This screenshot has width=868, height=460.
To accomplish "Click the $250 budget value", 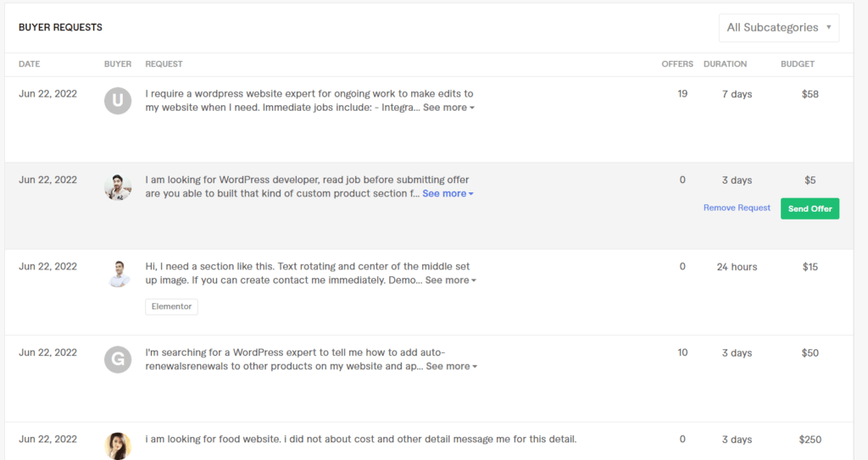I will point(810,440).
